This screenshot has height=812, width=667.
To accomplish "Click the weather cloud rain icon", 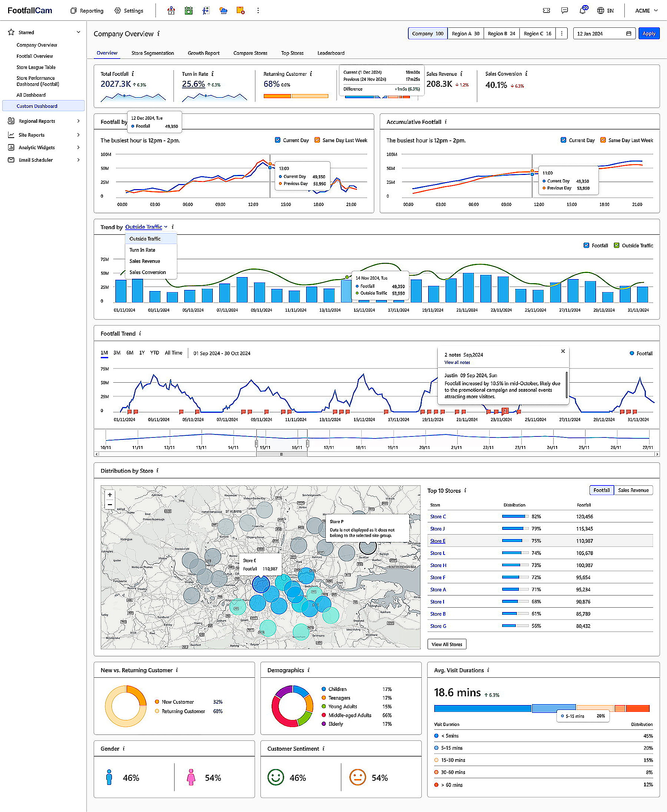I will [x=223, y=11].
